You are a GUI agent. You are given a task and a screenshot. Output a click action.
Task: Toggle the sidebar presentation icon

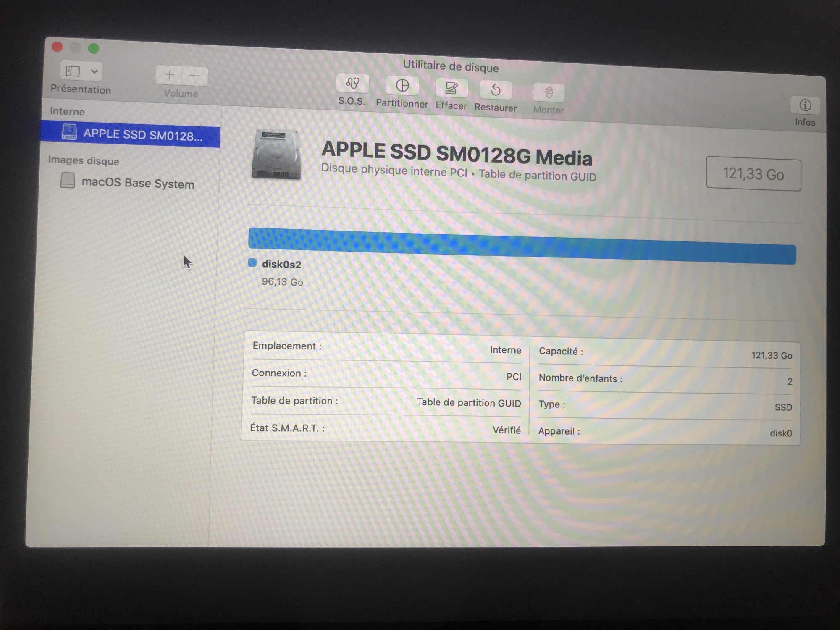tap(73, 71)
